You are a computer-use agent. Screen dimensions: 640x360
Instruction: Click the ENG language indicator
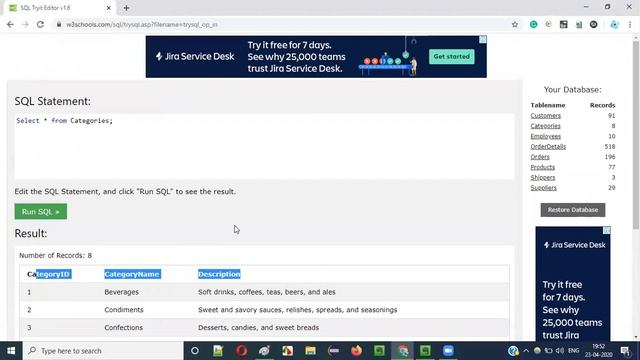[x=573, y=351]
